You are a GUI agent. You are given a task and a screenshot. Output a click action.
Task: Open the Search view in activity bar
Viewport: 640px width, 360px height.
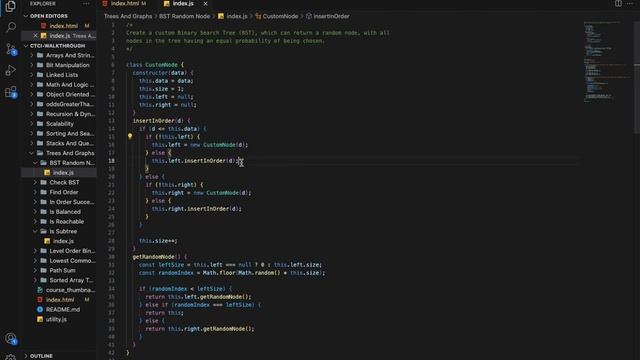pos(11,27)
